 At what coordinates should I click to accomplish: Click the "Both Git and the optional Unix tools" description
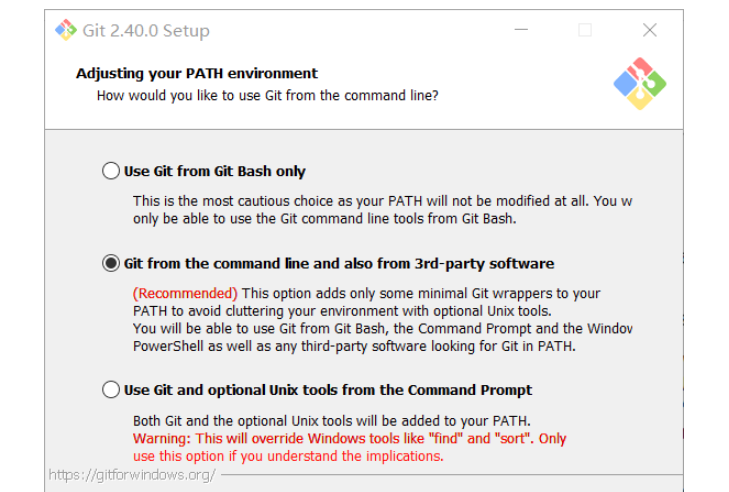332,420
